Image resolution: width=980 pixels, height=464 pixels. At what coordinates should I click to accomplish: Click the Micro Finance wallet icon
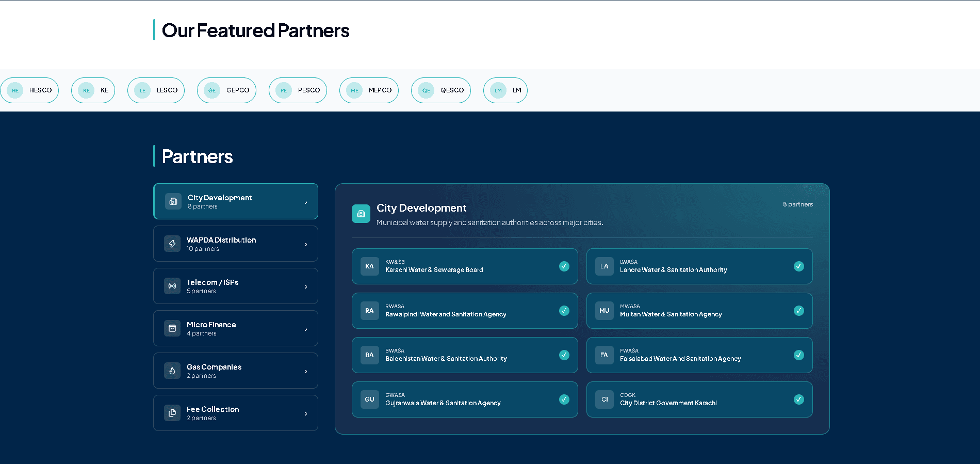pos(172,328)
